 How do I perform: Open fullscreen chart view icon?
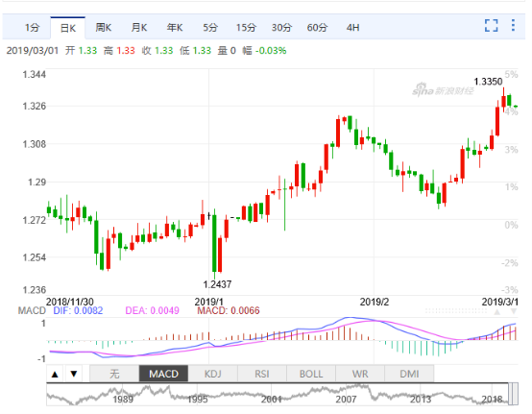492,26
